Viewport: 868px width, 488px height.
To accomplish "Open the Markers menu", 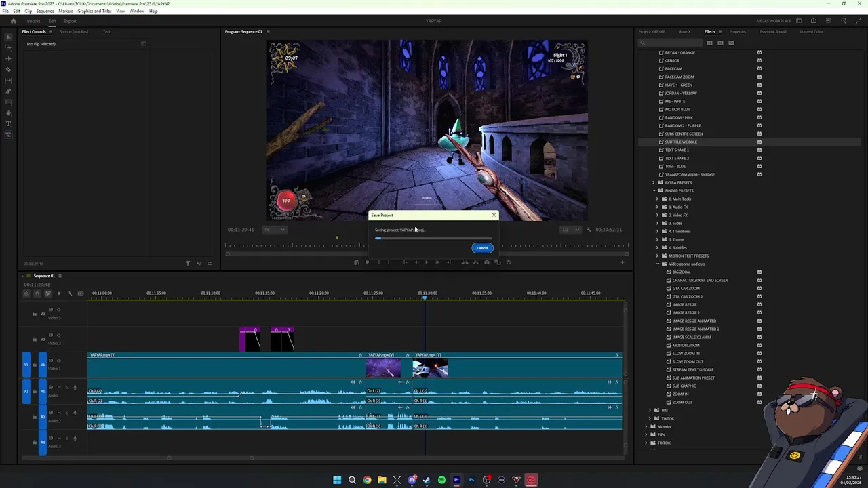I will pos(66,12).
